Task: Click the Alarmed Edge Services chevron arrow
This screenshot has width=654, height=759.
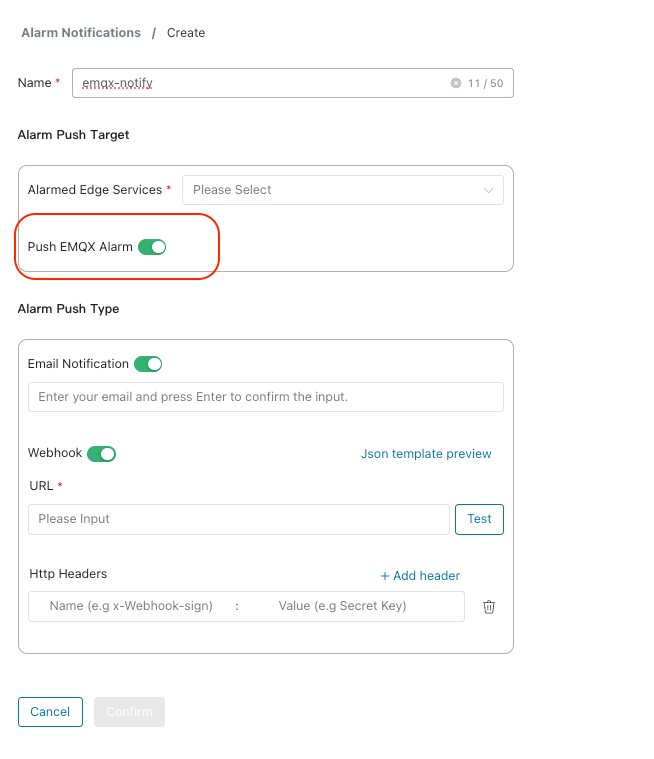Action: click(x=489, y=190)
